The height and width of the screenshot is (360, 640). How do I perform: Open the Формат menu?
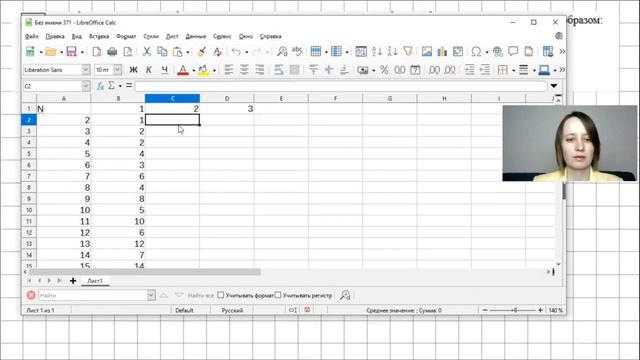[126, 36]
